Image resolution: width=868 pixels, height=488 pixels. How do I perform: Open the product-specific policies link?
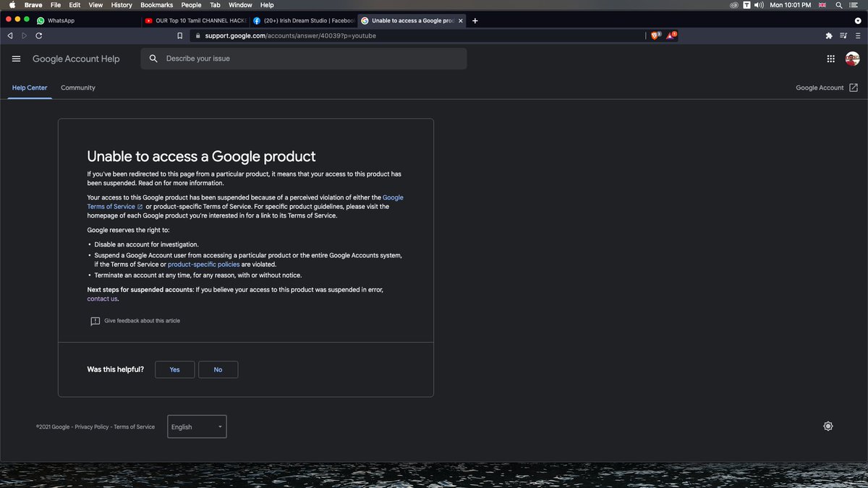tap(203, 265)
